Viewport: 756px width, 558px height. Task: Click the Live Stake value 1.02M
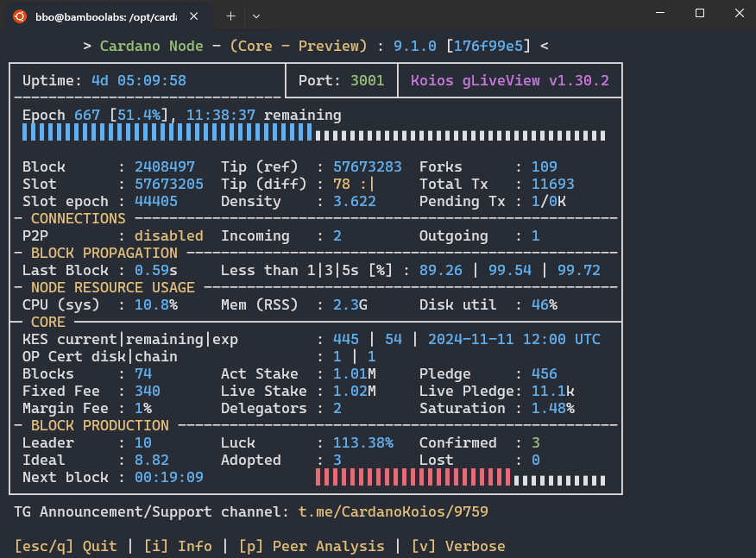(355, 392)
